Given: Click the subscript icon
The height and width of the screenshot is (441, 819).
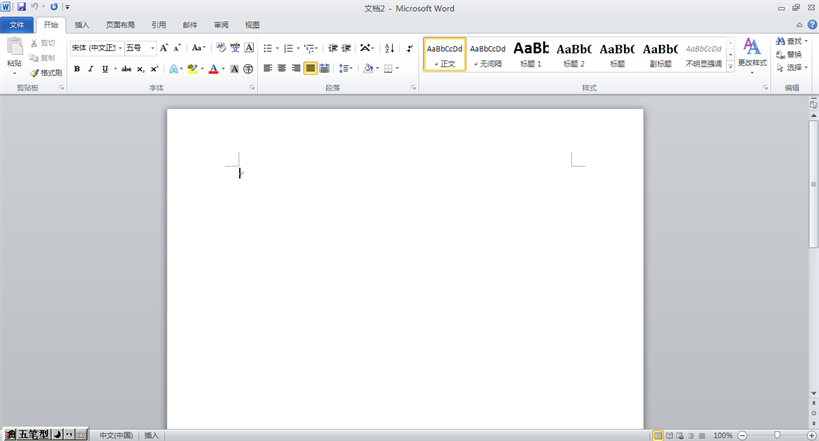Looking at the screenshot, I should 141,69.
